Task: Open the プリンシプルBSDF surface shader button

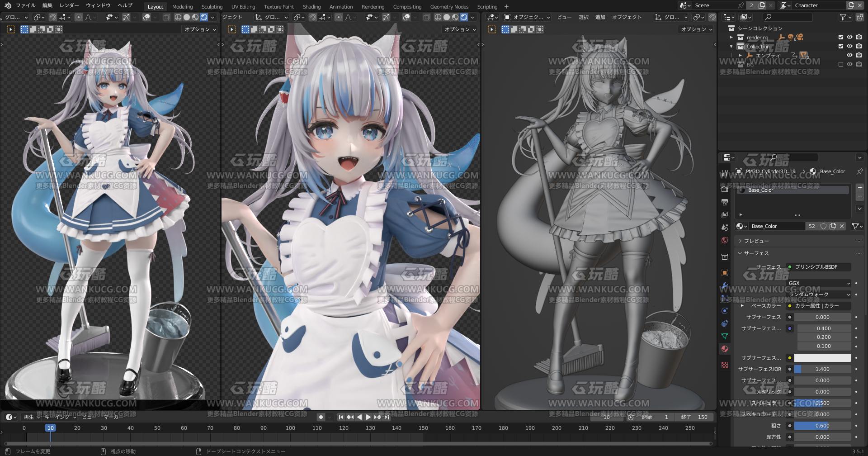Action: [819, 267]
